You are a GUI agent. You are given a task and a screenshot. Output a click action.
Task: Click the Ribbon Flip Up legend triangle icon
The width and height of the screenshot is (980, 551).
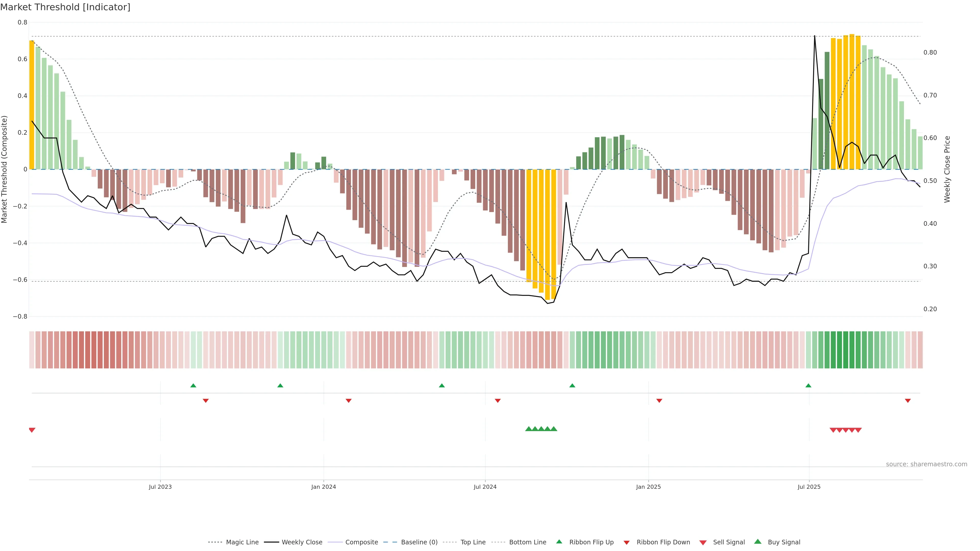559,542
